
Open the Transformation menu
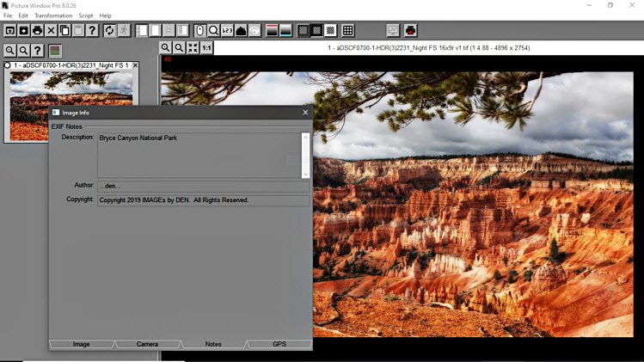pyautogui.click(x=53, y=15)
